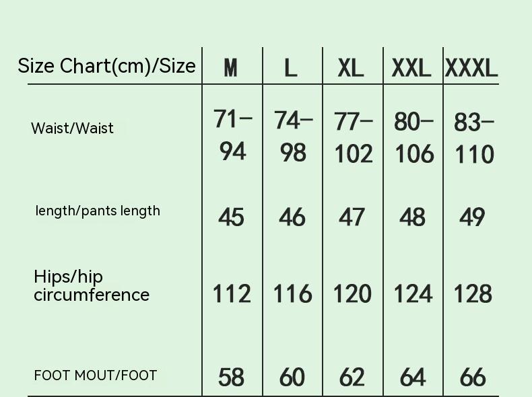The image size is (532, 397).
Task: Click the 'Waist/Waist' row label
Action: click(x=72, y=128)
